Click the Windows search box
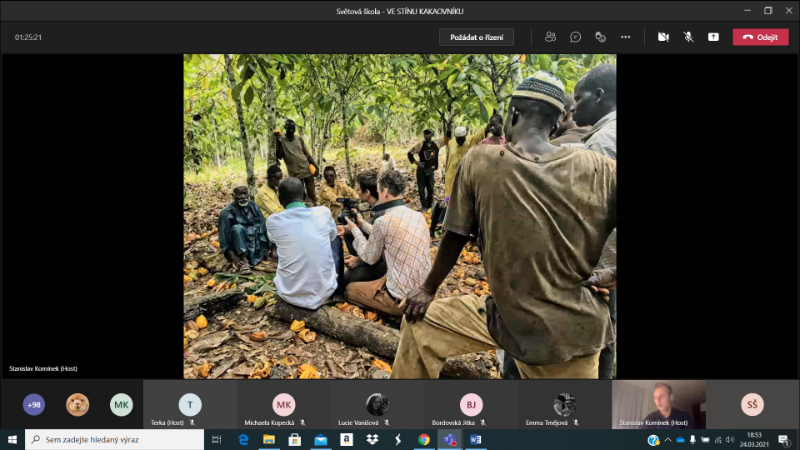Viewport: 800px width, 450px height. [115, 439]
